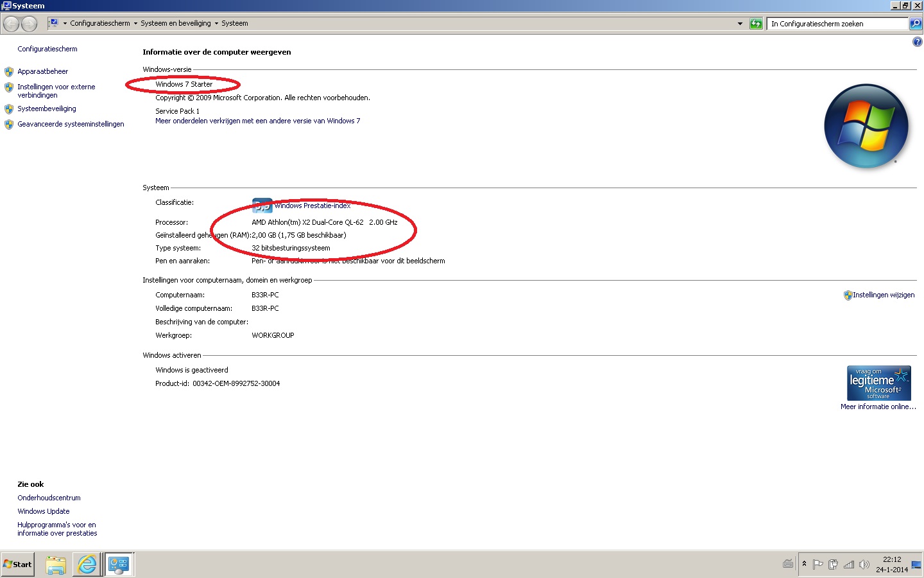Open Windows Explorer from the taskbar
Viewport: 924px width, 578px height.
coord(56,565)
